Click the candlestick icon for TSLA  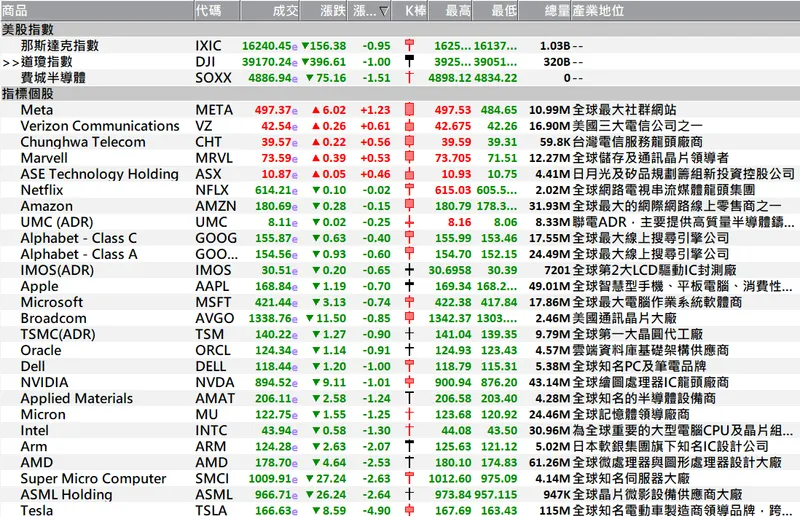tap(409, 510)
